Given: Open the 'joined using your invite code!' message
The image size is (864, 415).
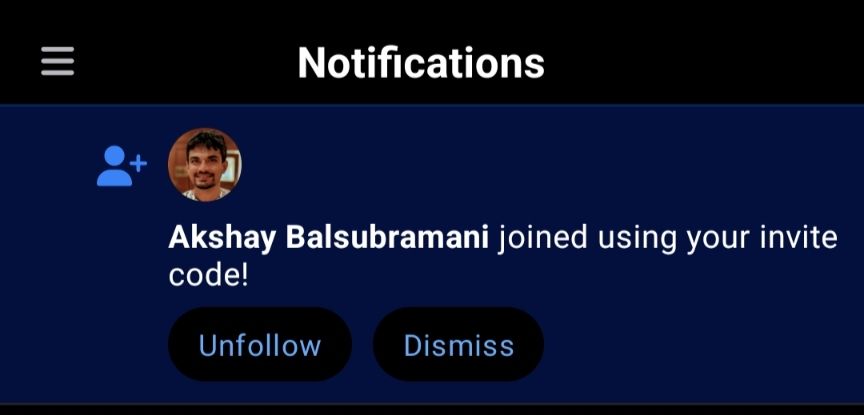Looking at the screenshot, I should coord(503,256).
